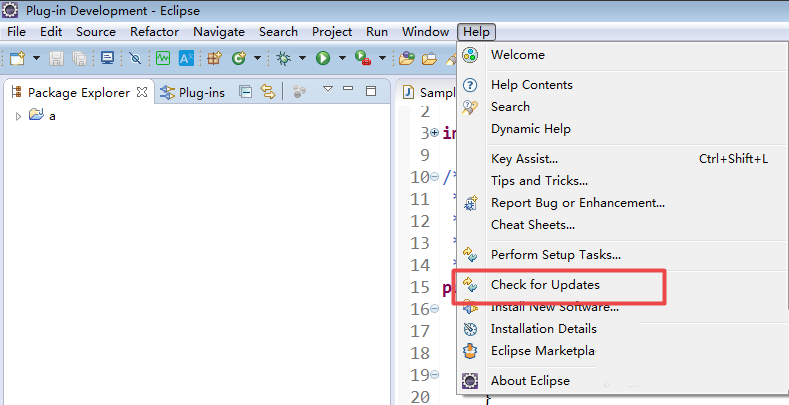Toggle Skip All Breakpoints in toolbar
The height and width of the screenshot is (405, 789).
(135, 58)
